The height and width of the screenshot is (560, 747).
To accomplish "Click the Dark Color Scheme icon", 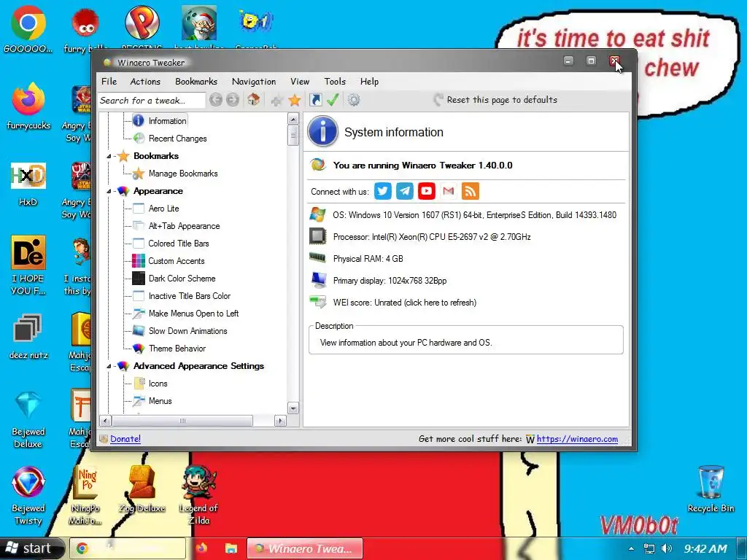I will tap(139, 278).
